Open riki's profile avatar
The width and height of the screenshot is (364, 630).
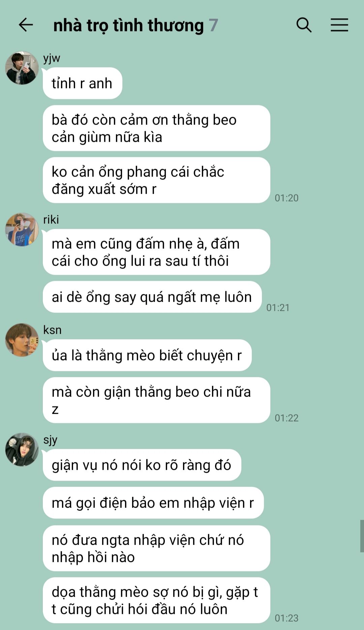pyautogui.click(x=22, y=229)
